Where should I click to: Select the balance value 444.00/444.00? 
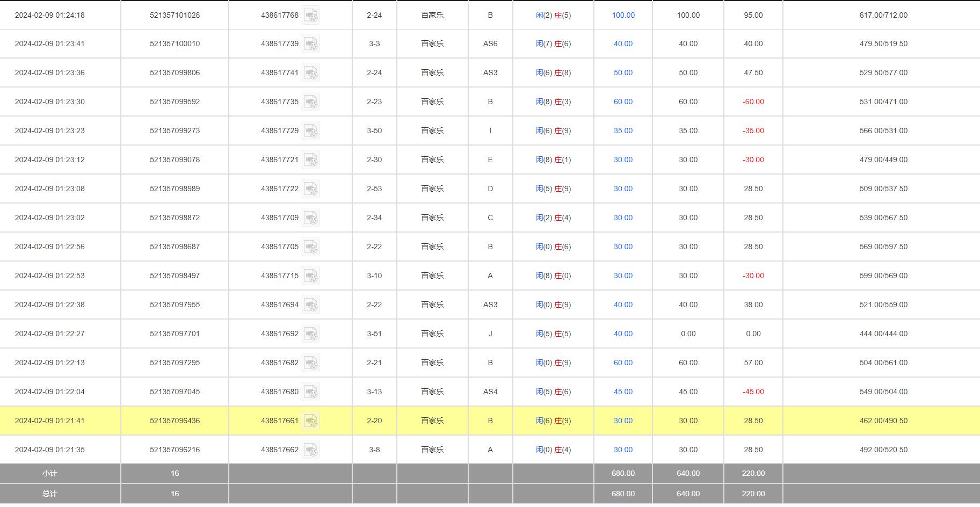[x=883, y=334]
